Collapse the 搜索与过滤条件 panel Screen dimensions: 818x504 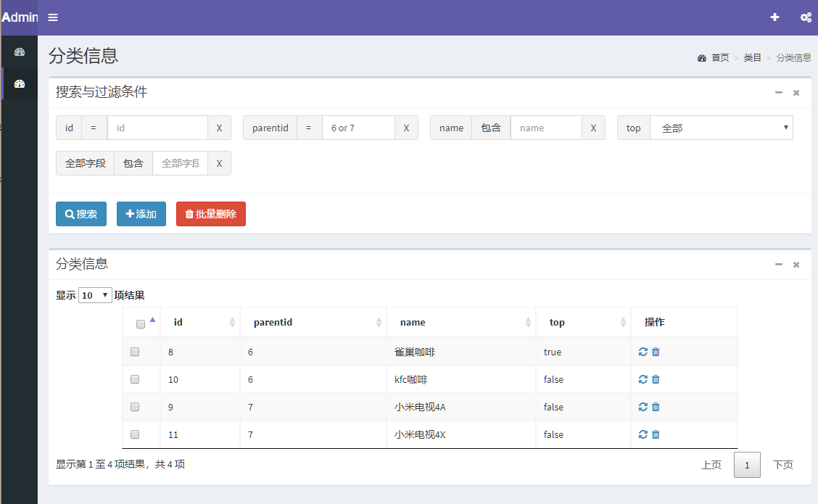point(778,92)
